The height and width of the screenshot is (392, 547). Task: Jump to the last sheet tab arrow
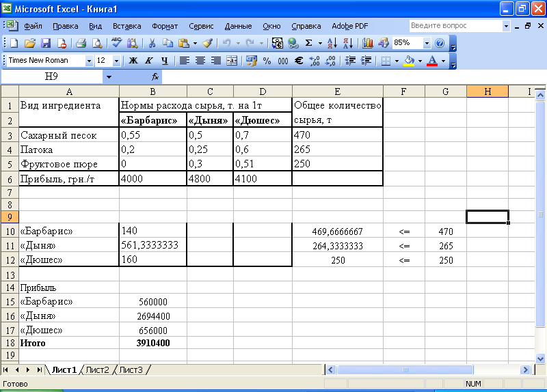pyautogui.click(x=39, y=369)
